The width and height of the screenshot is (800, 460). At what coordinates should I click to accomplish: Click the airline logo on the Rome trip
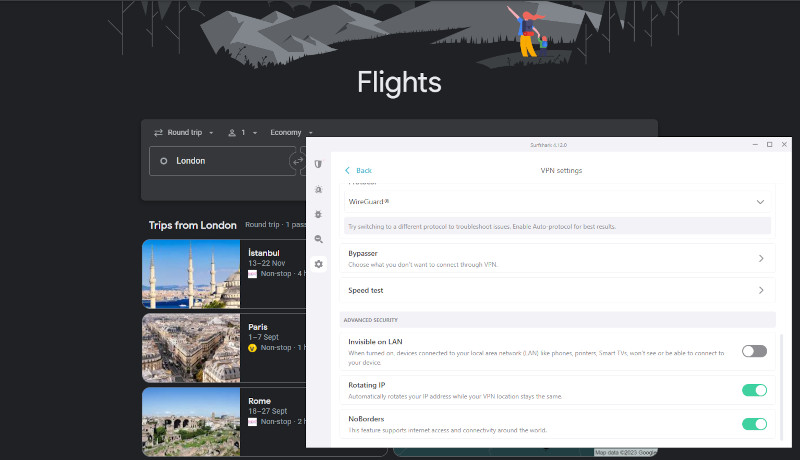(252, 422)
